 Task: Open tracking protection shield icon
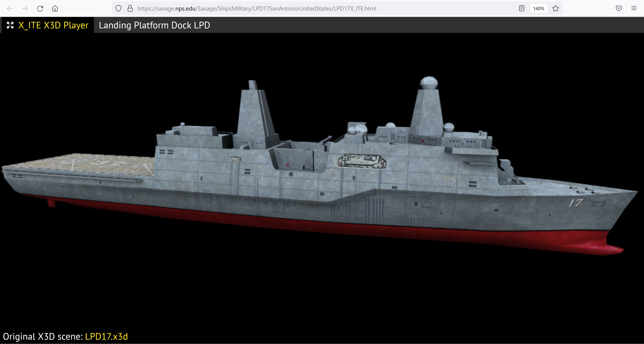[x=118, y=9]
